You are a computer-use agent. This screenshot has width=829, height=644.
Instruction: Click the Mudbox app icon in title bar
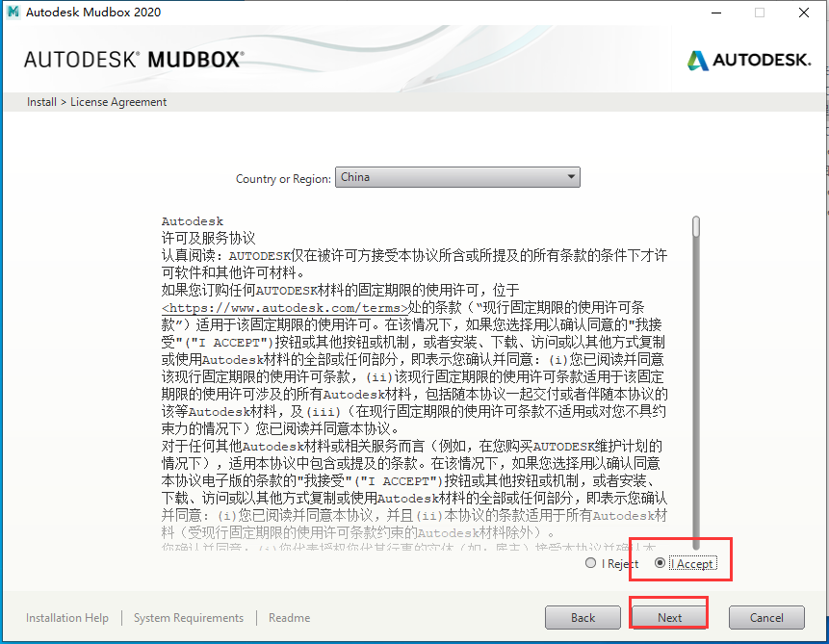(13, 12)
